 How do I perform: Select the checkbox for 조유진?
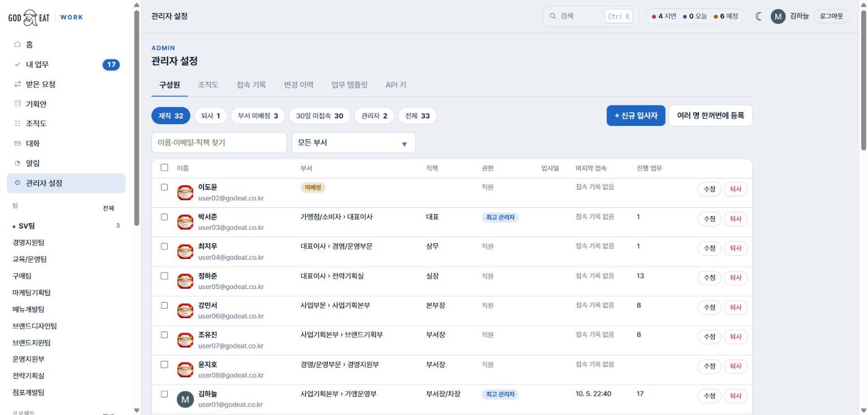coord(164,335)
